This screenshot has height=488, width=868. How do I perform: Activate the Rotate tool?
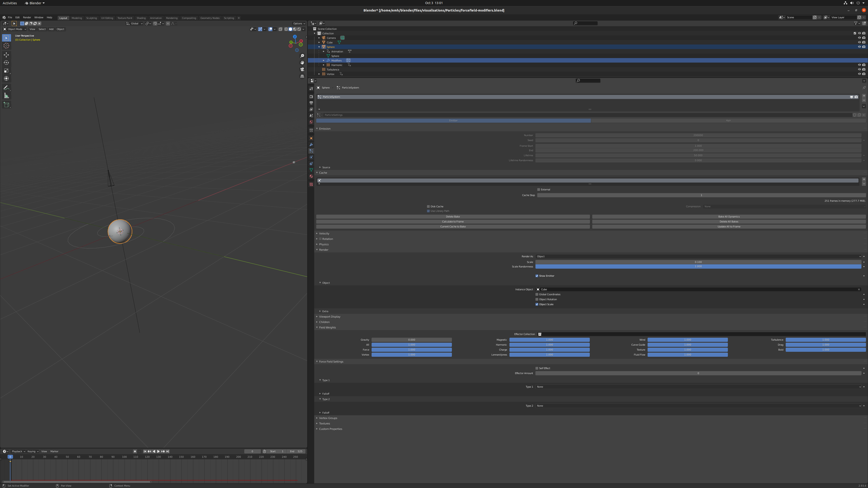[6, 63]
